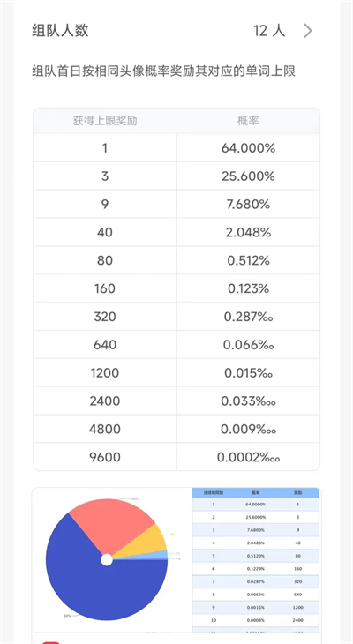
Task: Click the 概率 column header
Action: [248, 121]
